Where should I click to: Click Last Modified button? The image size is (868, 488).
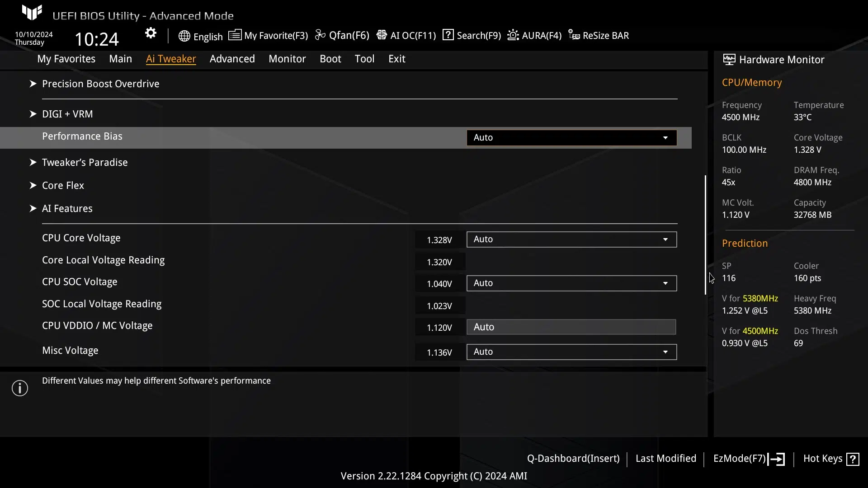tap(666, 459)
